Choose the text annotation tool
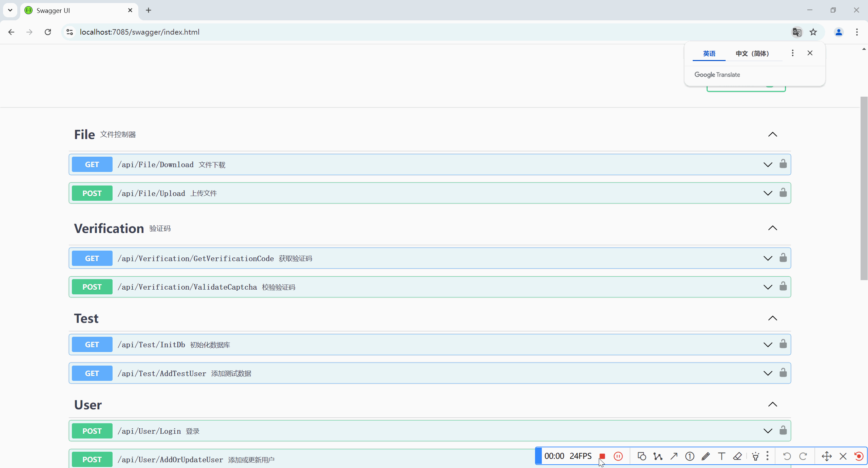 point(722,456)
